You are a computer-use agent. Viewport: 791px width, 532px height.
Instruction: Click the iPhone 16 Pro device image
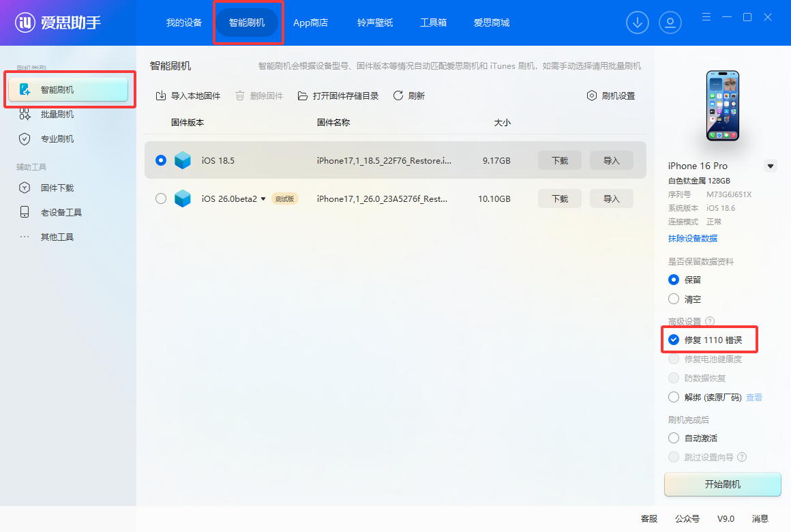point(722,106)
